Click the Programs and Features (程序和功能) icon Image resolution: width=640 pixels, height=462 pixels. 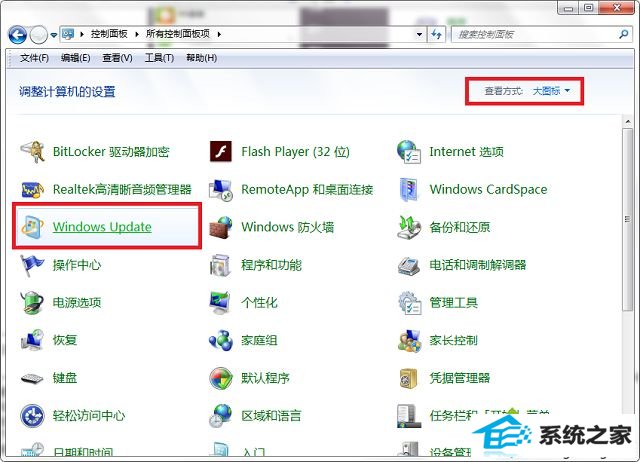[220, 265]
